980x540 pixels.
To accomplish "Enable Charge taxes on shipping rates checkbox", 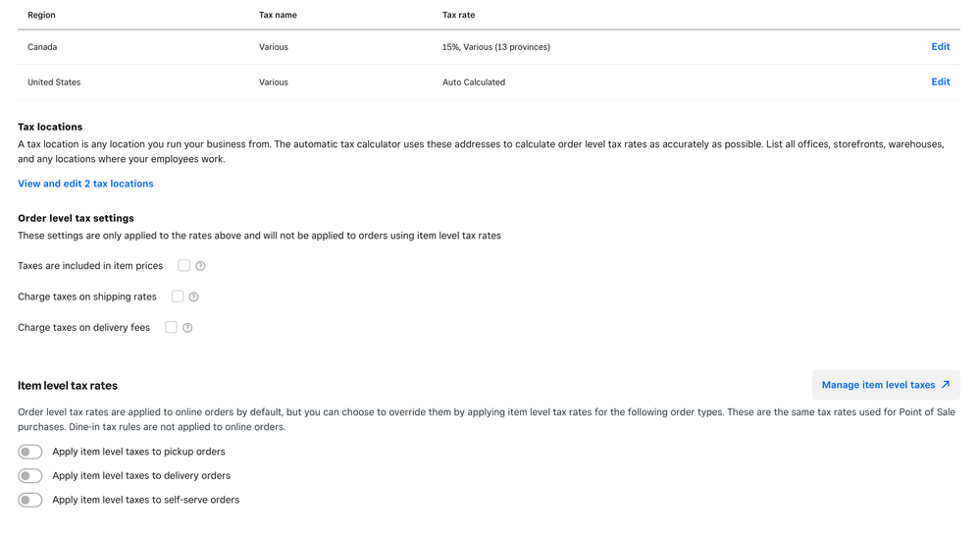I will coord(178,297).
